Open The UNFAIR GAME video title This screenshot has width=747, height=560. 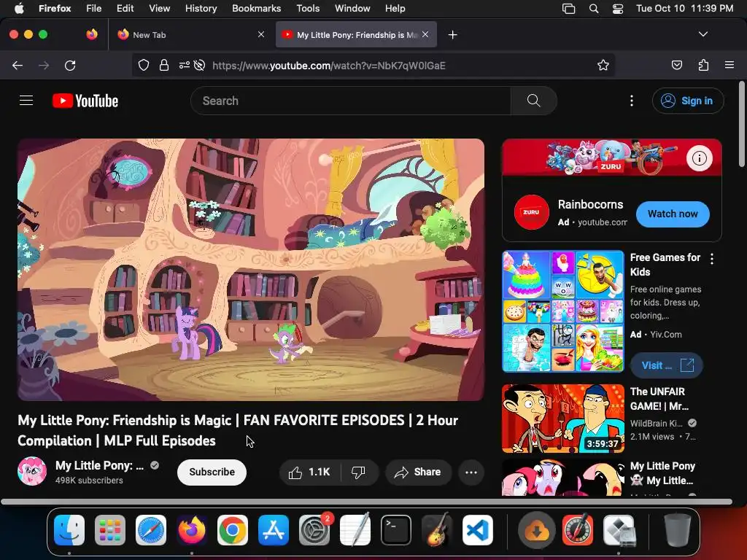pos(659,399)
